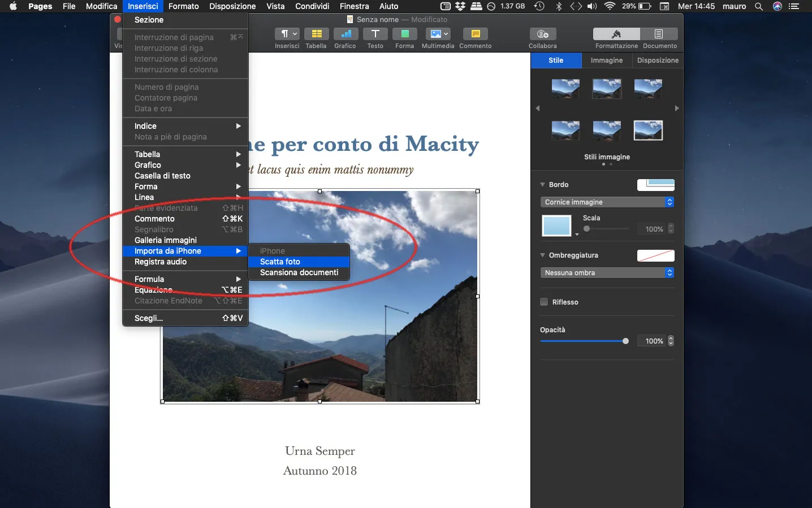Switch to the Disposizione inspector tab
The height and width of the screenshot is (508, 812).
[x=658, y=60]
